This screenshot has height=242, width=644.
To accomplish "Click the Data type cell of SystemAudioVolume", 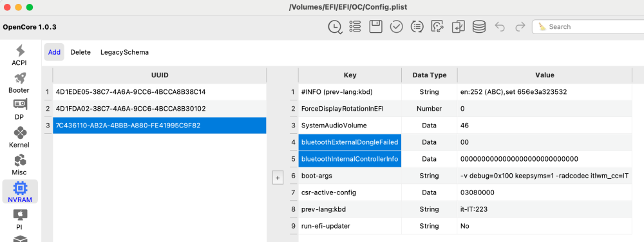I will click(429, 126).
